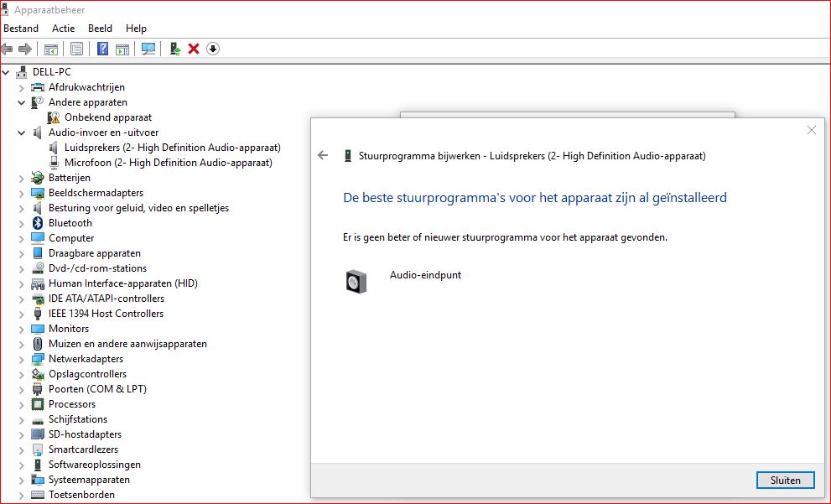The image size is (831, 504).
Task: Select Luidsprekers (2- High Definition Audio-apparaat)
Action: coord(172,148)
